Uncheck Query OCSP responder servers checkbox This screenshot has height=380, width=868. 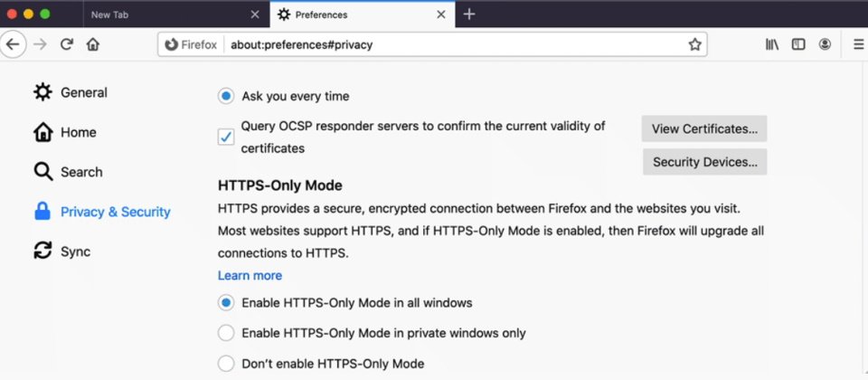pyautogui.click(x=226, y=137)
